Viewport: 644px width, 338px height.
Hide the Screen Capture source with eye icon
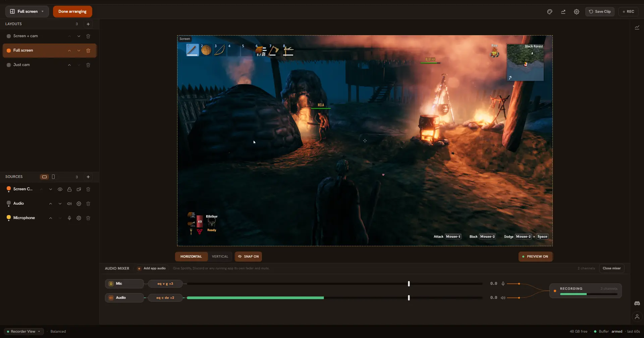pos(60,189)
